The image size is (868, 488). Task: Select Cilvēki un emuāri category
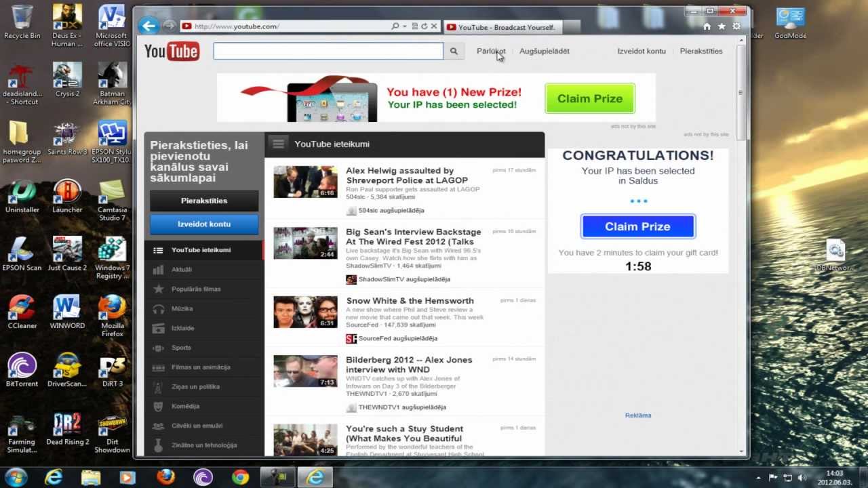(204, 426)
